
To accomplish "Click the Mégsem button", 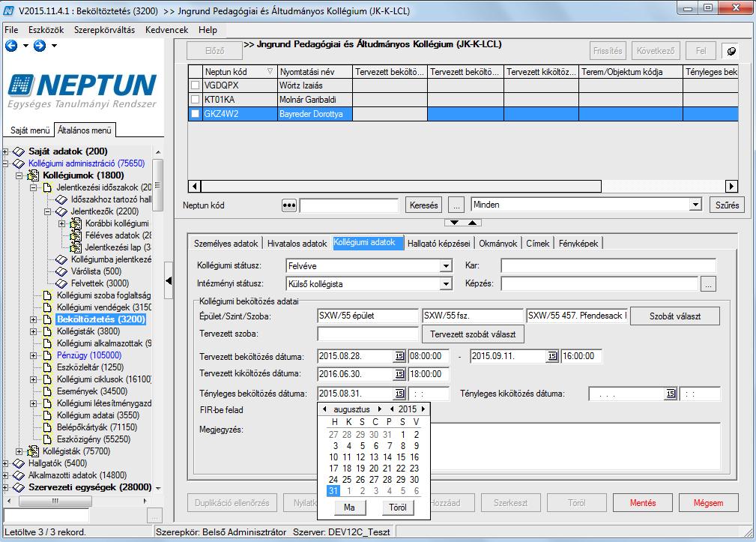I will point(708,503).
